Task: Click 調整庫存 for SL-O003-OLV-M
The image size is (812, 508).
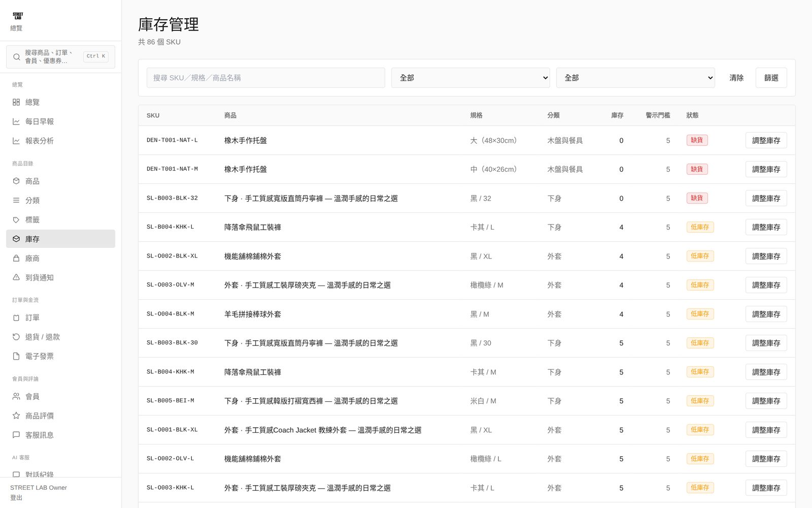Action: tap(766, 285)
